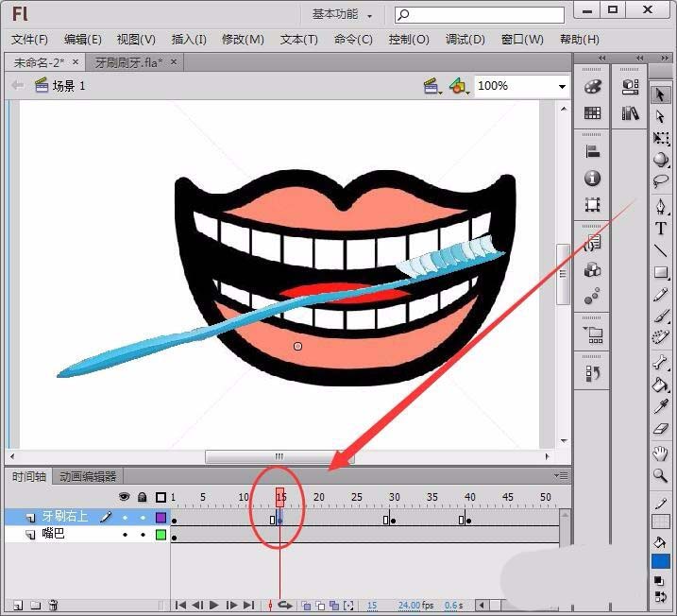Switch to the 动画编辑器 tab
This screenshot has width=677, height=616.
click(88, 476)
